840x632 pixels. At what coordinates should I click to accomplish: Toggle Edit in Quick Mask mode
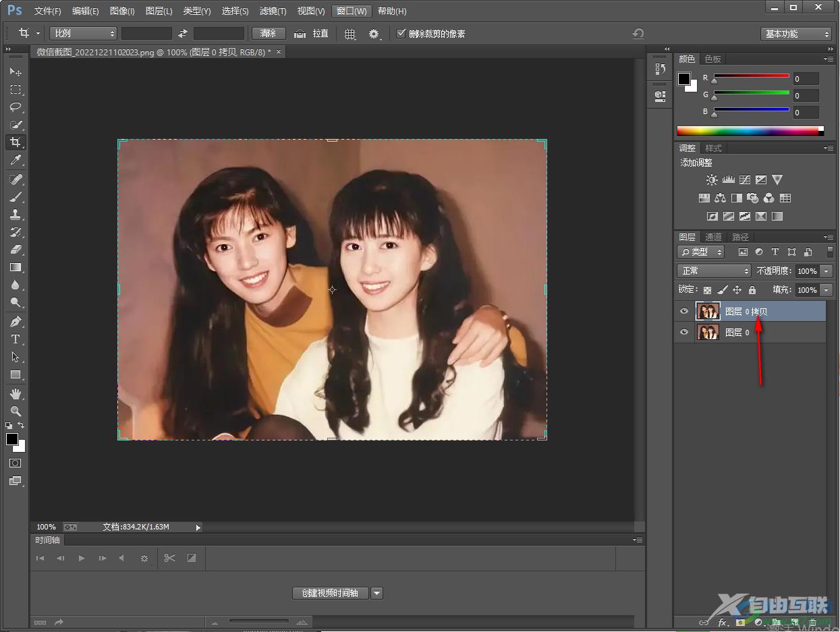15,463
